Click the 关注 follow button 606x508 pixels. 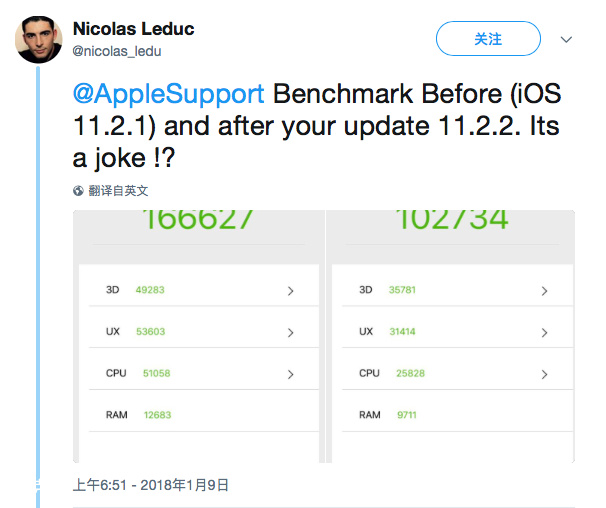point(488,39)
